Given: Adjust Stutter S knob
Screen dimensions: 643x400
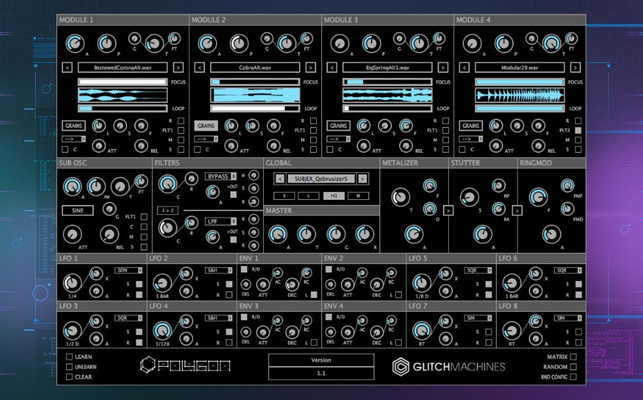Looking at the screenshot, I should (x=469, y=197).
